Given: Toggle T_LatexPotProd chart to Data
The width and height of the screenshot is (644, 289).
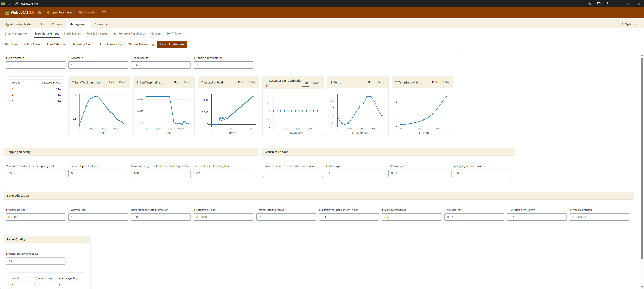Looking at the screenshot, I should pos(252,82).
